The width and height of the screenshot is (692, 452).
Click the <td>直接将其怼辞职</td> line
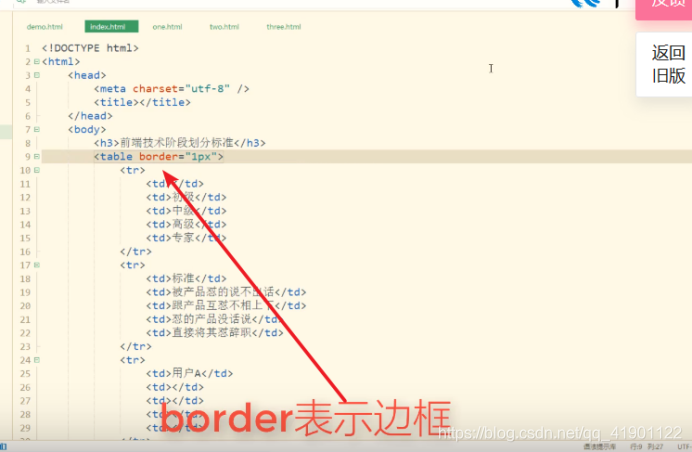click(x=214, y=333)
